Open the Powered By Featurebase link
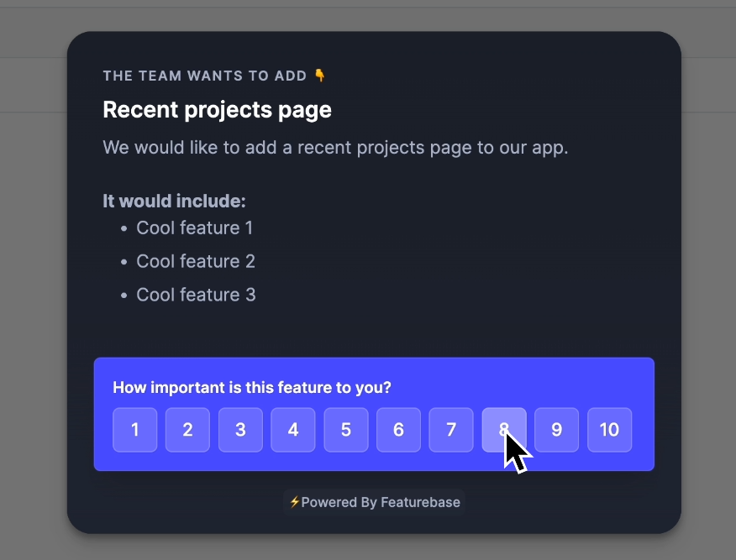 374,502
